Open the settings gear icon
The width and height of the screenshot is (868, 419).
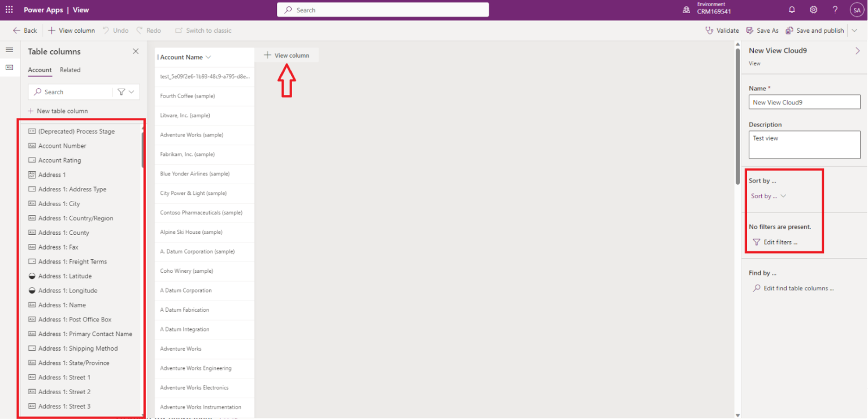click(813, 10)
